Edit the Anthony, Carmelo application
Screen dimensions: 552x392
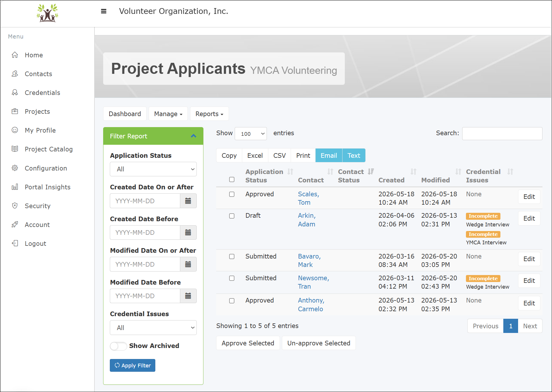click(529, 303)
